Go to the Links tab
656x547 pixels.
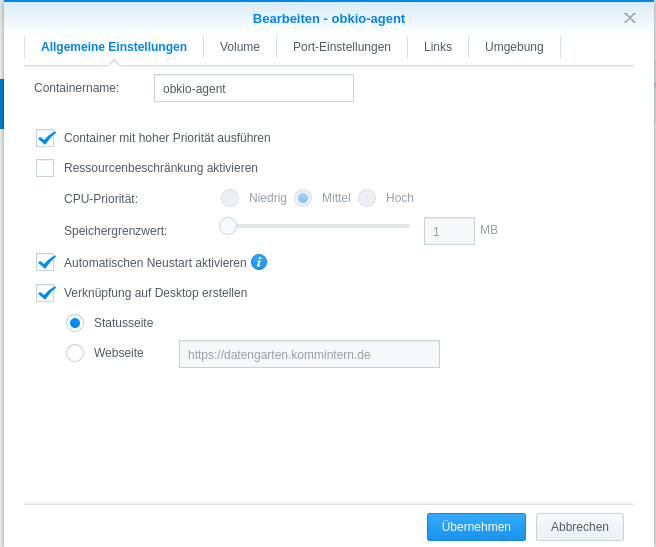[x=438, y=47]
